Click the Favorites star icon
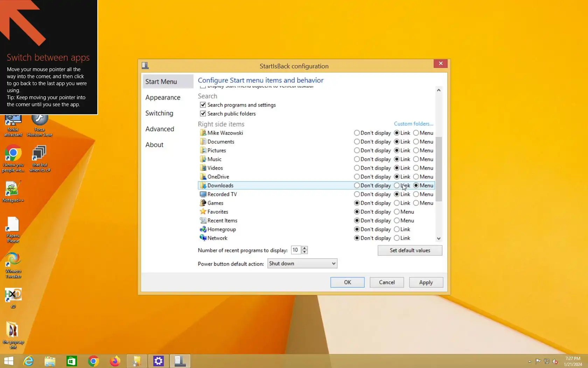This screenshot has width=588, height=368. tap(203, 212)
